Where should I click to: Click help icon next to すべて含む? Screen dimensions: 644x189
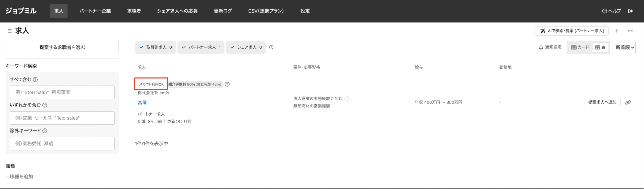[35, 80]
